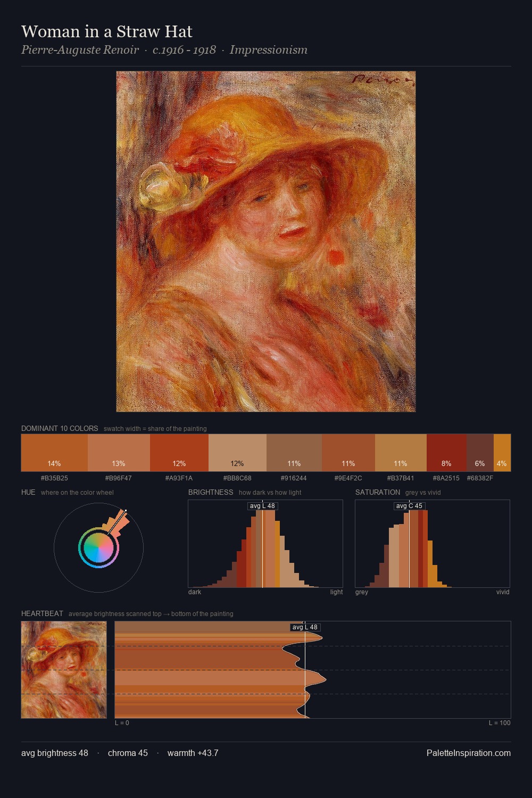The image size is (532, 798).
Task: Click hex code text '#9E4F2C'
Action: click(x=348, y=478)
